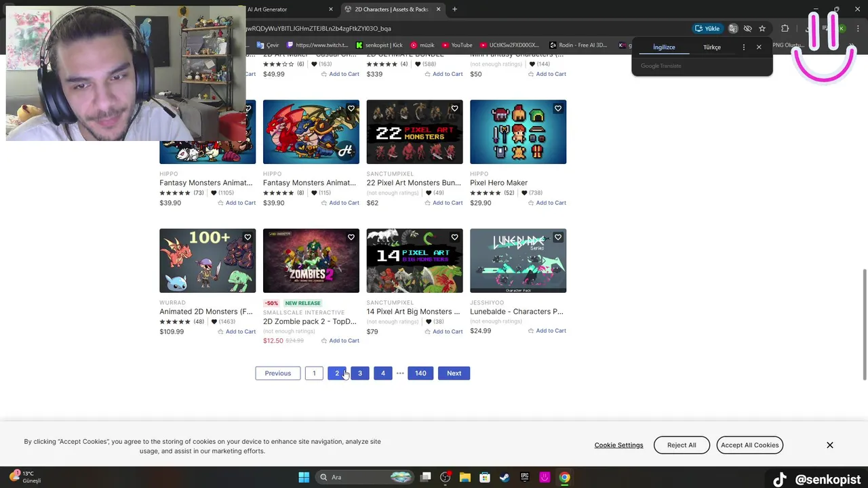Image resolution: width=868 pixels, height=488 pixels.
Task: Open the twitch.tv bookmark
Action: coord(317,45)
